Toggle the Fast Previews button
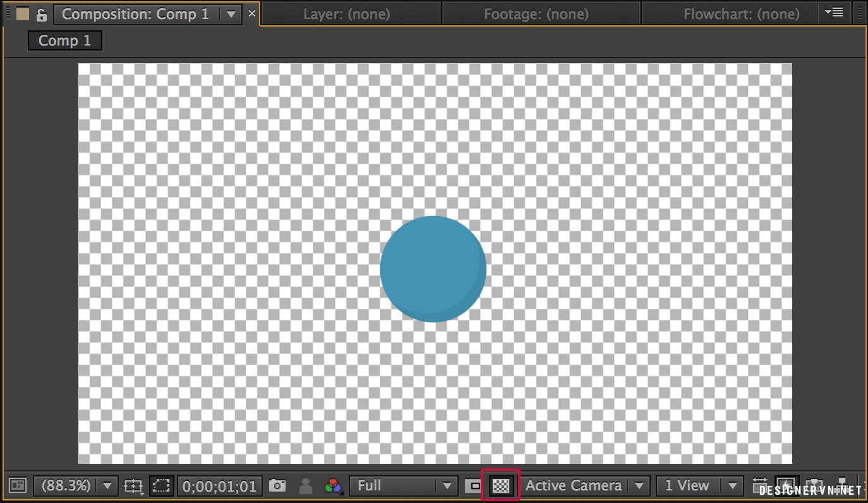868x503 pixels. (787, 485)
